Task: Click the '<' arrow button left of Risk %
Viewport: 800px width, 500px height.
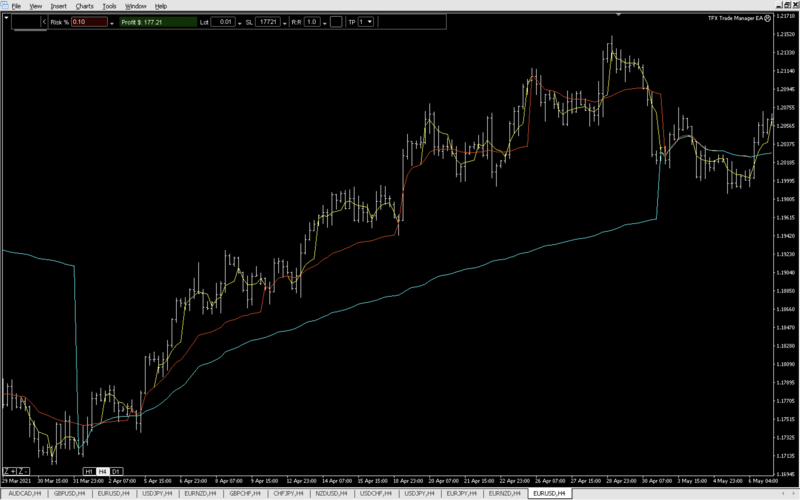Action: click(44, 22)
